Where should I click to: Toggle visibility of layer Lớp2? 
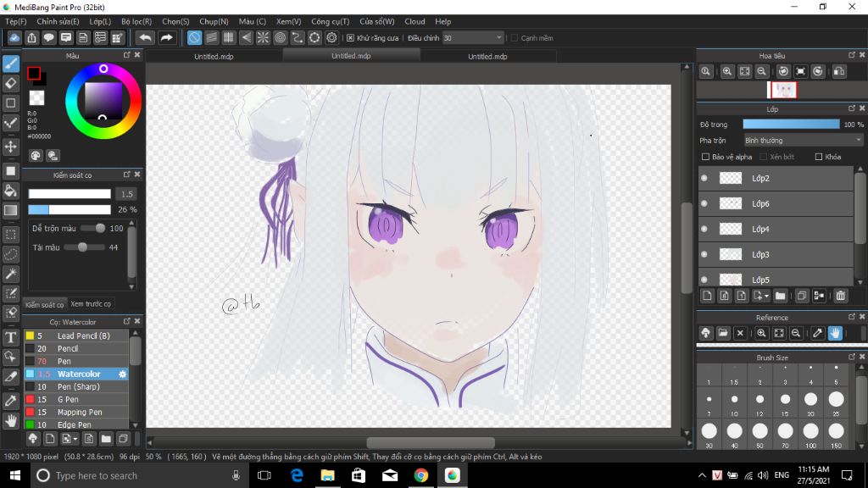point(704,178)
